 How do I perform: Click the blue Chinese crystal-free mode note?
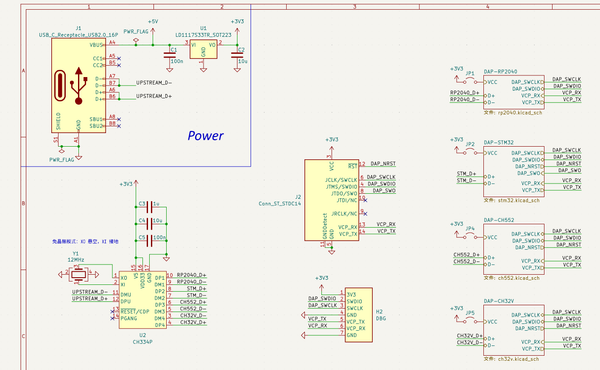pos(85,241)
